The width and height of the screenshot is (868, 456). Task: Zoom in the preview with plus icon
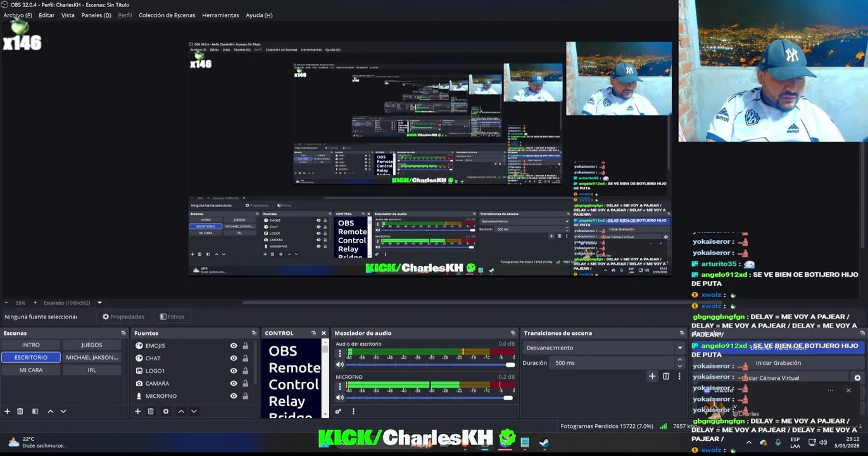[x=35, y=303]
